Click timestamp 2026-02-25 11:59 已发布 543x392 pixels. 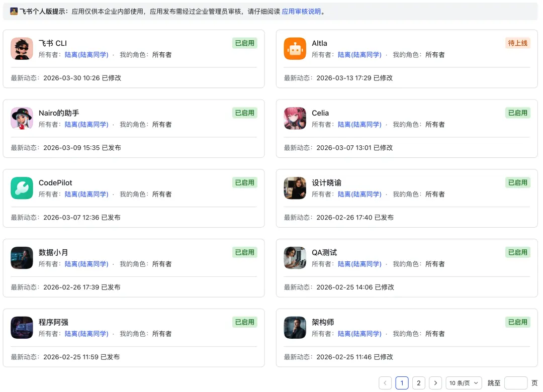click(x=81, y=357)
